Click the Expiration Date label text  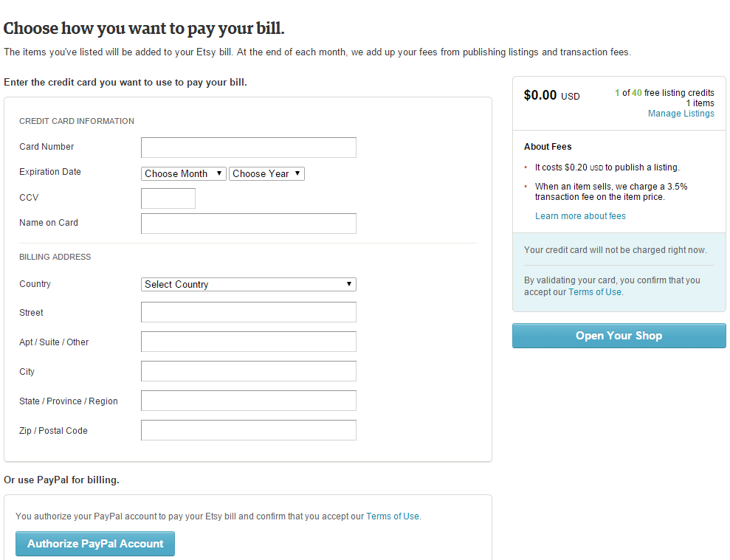[50, 172]
